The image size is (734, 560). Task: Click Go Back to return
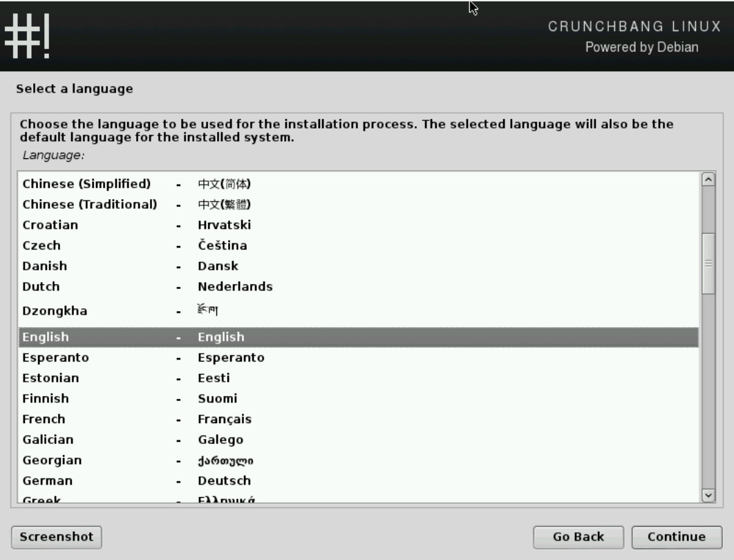(578, 536)
